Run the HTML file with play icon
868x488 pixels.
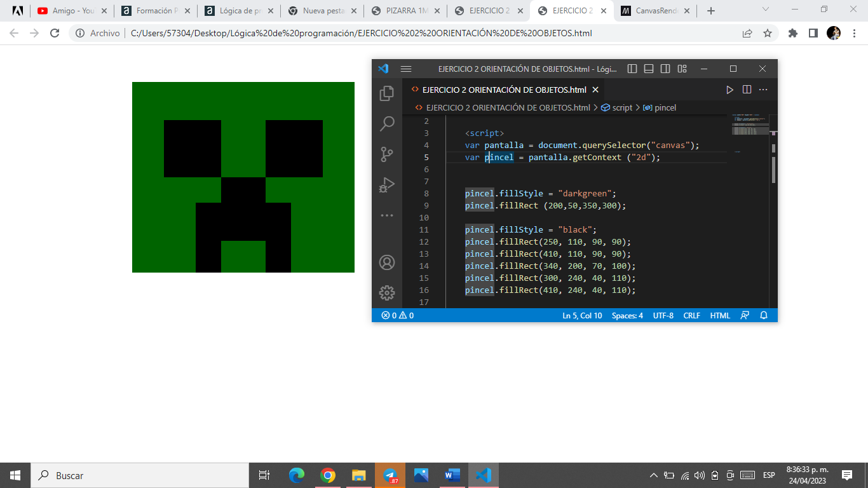(x=729, y=90)
